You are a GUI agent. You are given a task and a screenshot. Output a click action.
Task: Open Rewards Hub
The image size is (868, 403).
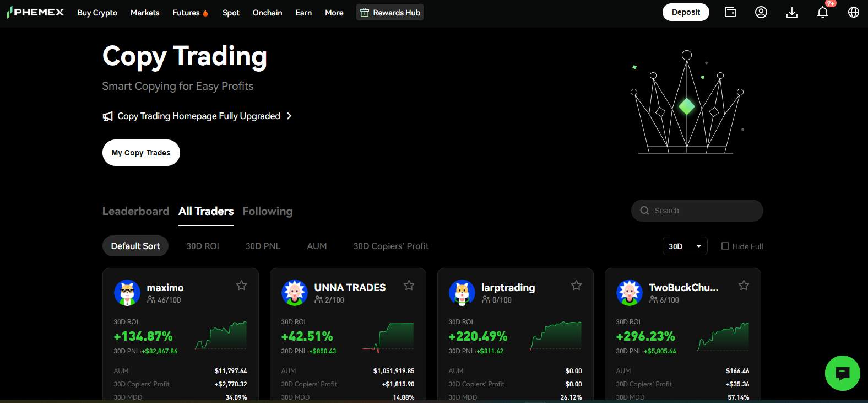tap(390, 13)
